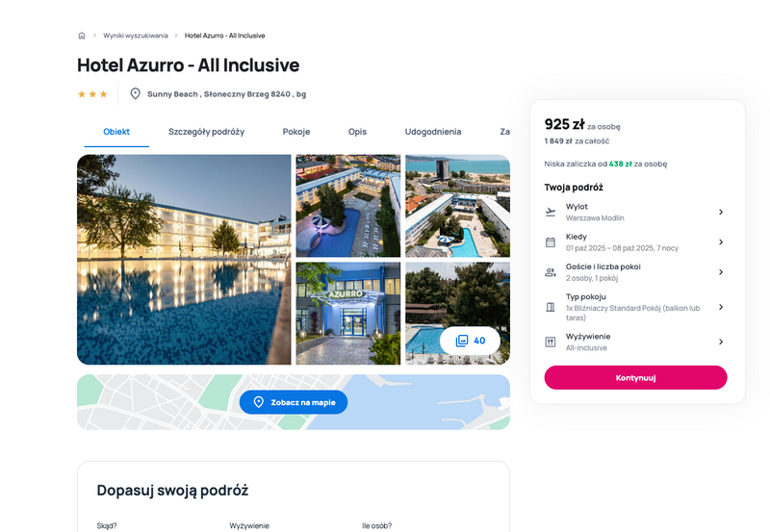This screenshot has width=770, height=532.
Task: Click the location pin icon beside Sunny Beach
Action: click(135, 93)
